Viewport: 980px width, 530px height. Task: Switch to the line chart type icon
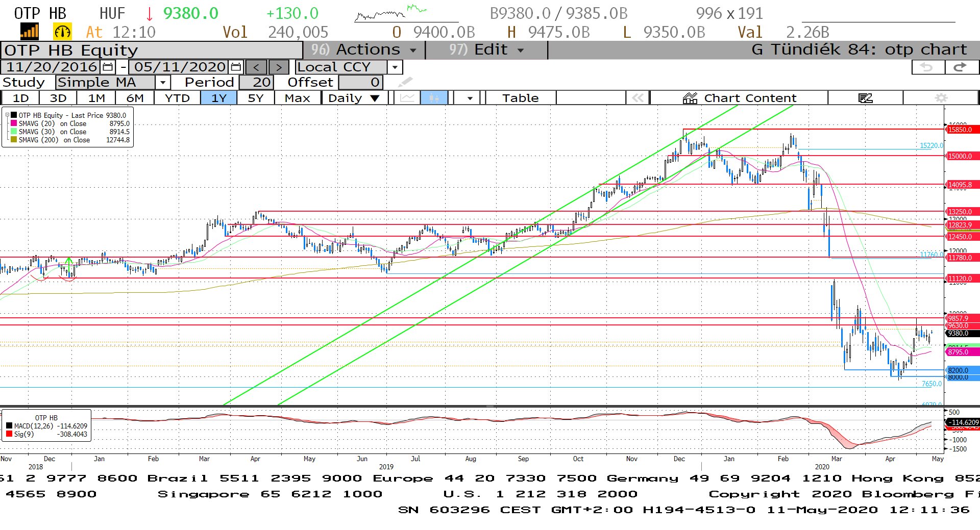click(x=407, y=98)
